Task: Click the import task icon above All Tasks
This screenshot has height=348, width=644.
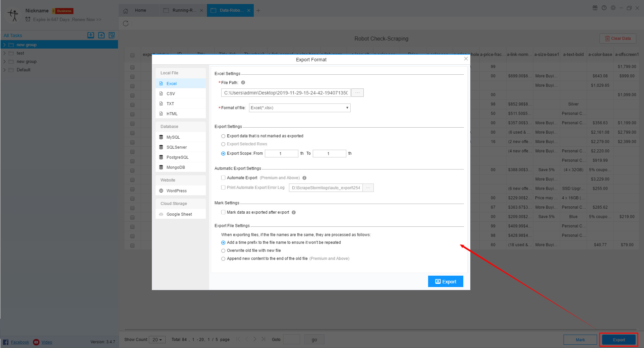Action: 91,35
